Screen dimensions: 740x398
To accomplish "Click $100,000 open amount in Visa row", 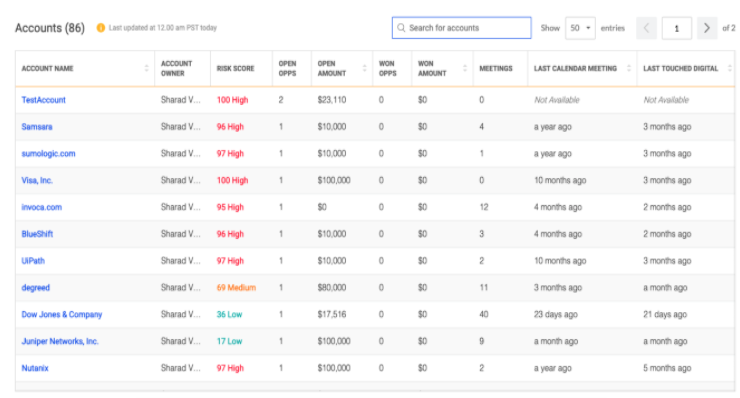I will point(334,180).
